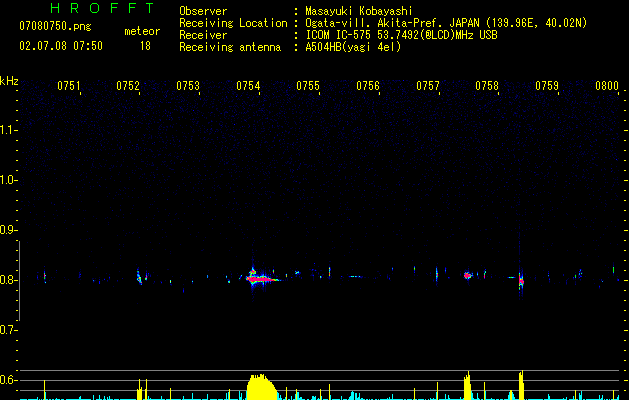The width and height of the screenshot is (629, 400).
Task: Click the tall yellow power bar after 0758
Action: pyautogui.click(x=521, y=385)
